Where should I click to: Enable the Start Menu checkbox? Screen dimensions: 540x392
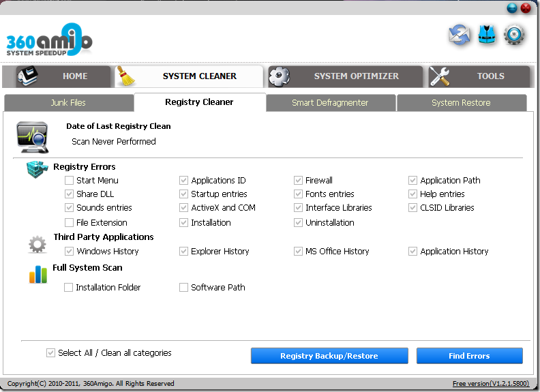[x=70, y=180]
